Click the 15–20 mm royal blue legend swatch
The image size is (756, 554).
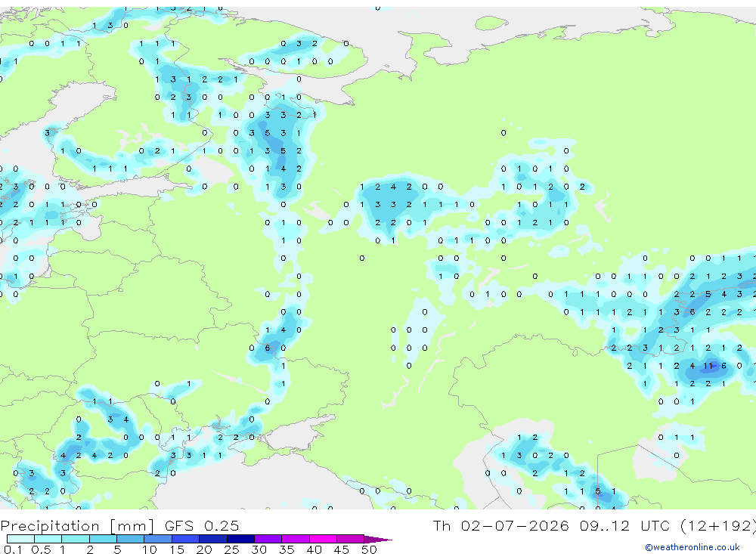point(186,539)
